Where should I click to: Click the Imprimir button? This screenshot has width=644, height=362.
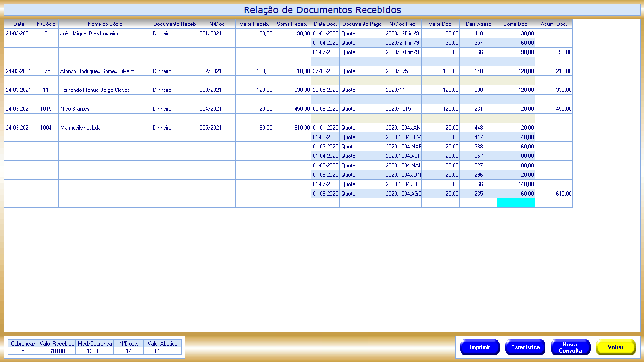(479, 347)
